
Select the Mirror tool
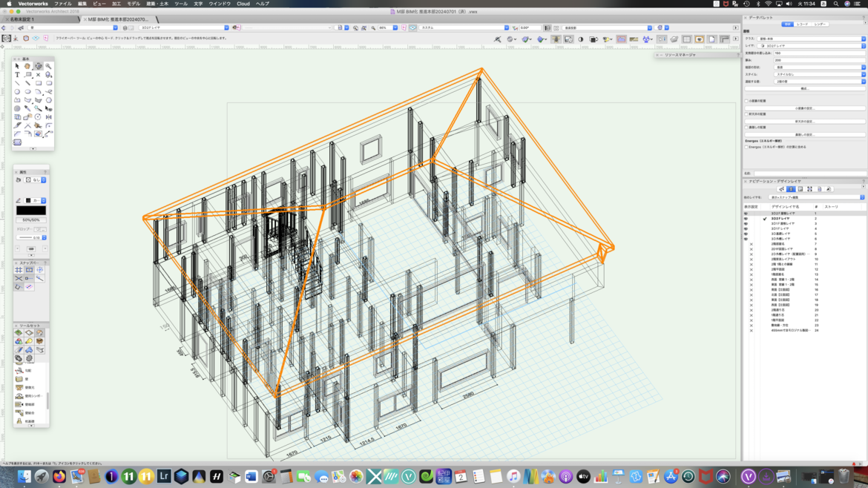coord(48,117)
